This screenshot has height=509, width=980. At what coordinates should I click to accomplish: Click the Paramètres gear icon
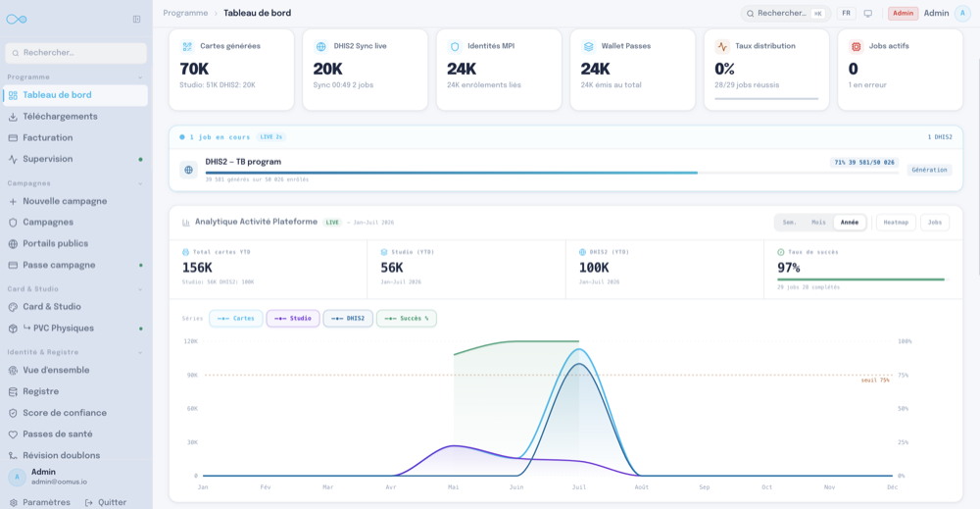tap(13, 503)
